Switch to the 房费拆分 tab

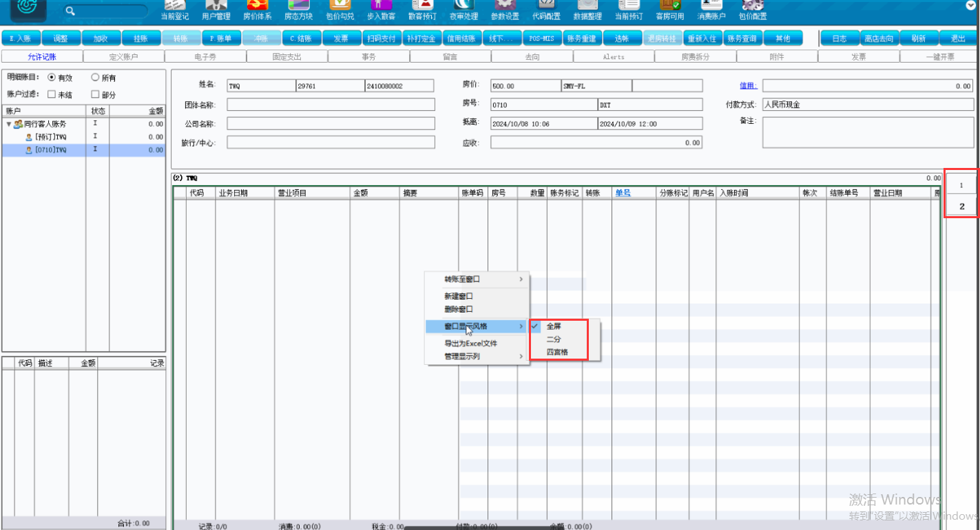[696, 57]
